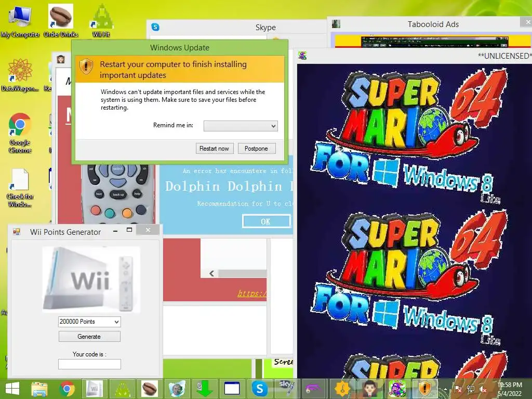Open the Order Drinks desktop shortcut
The width and height of the screenshot is (532, 399).
pyautogui.click(x=61, y=21)
